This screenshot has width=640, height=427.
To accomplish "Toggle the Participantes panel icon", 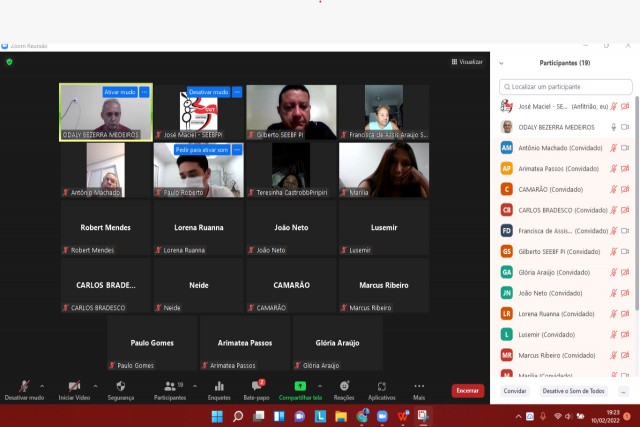I will 170,386.
